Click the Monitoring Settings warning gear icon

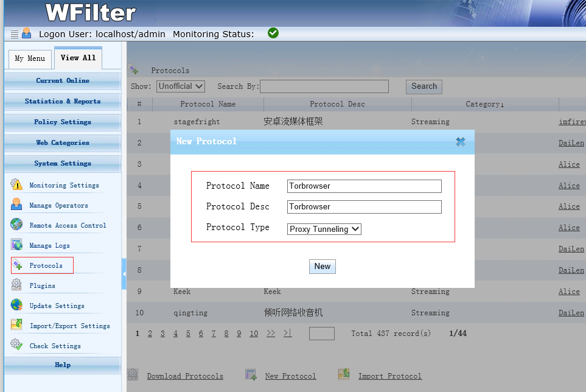click(16, 184)
